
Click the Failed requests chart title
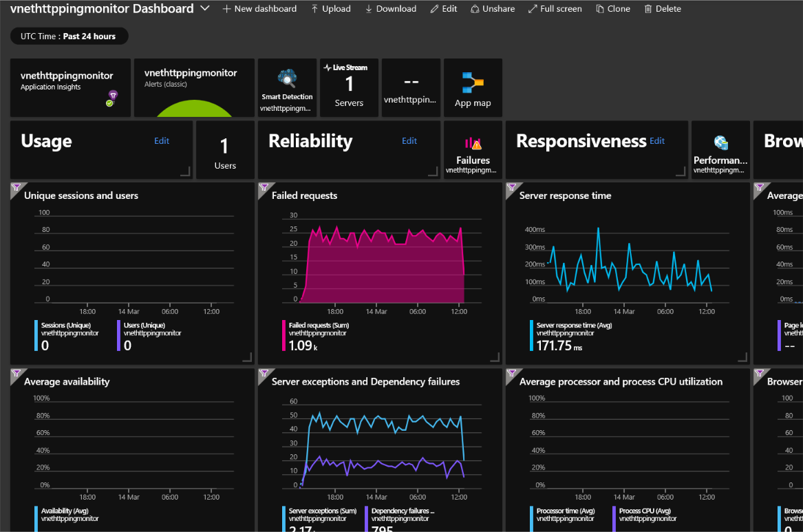pos(304,195)
